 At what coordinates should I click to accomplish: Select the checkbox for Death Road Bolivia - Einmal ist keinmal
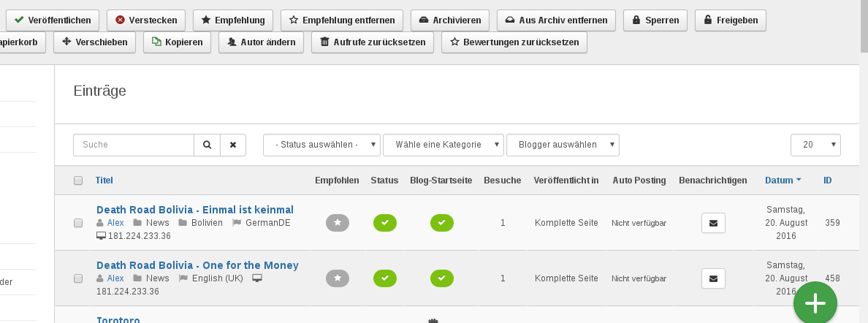point(78,223)
